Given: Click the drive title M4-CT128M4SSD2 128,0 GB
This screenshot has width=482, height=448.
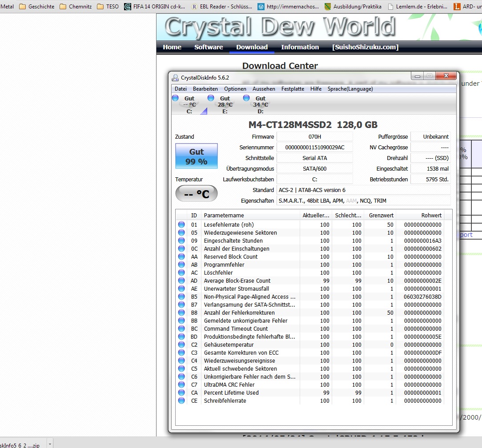Looking at the screenshot, I should (313, 125).
